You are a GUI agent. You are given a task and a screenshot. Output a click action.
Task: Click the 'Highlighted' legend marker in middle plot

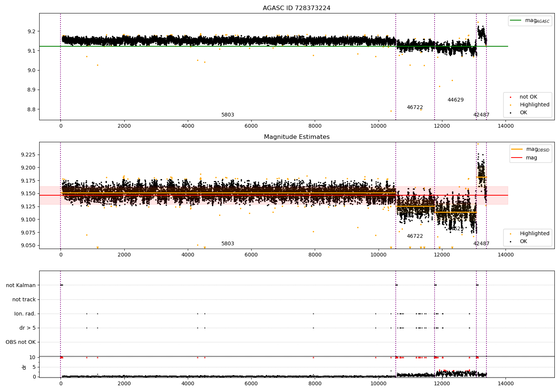tap(510, 234)
